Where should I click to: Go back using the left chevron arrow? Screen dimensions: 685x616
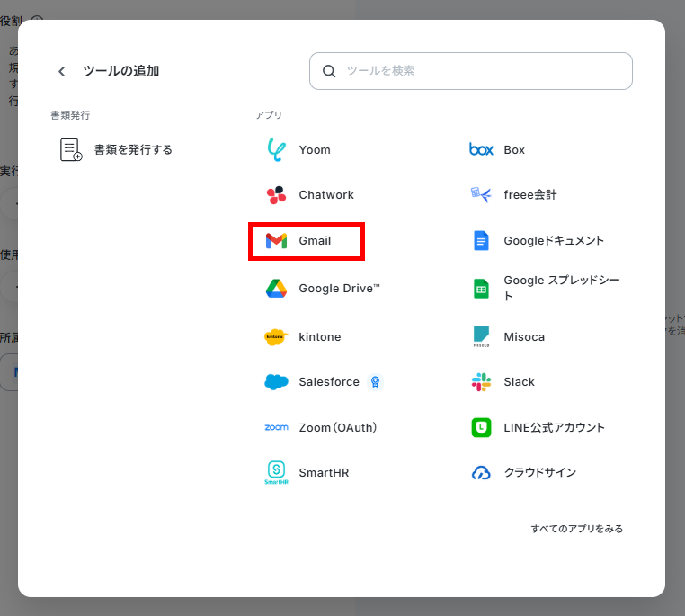[62, 71]
